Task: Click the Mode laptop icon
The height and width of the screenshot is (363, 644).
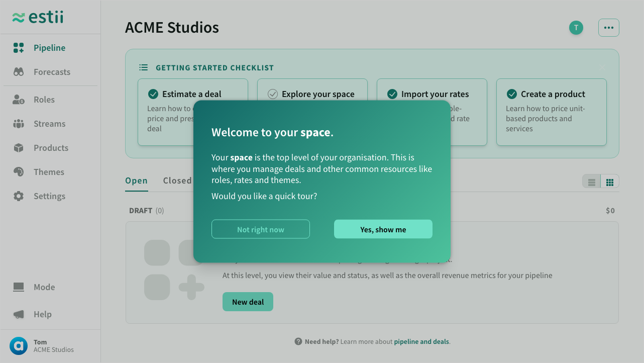Action: [x=19, y=287]
